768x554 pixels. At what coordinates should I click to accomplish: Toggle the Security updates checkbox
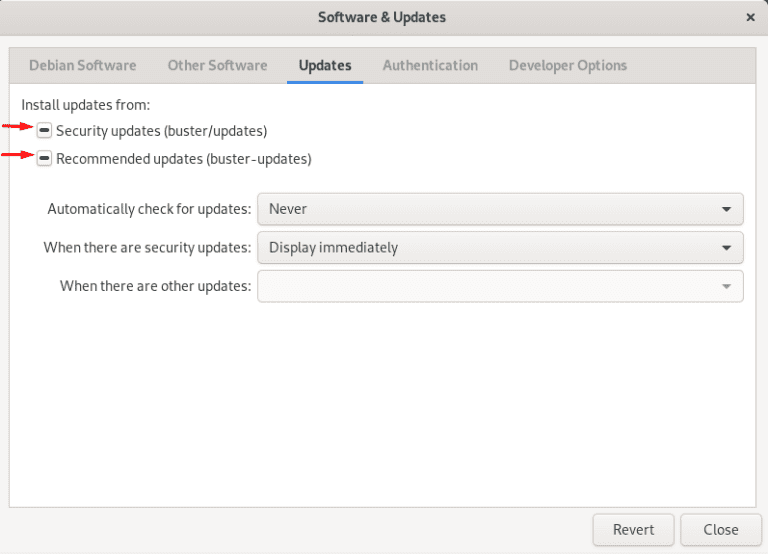point(44,130)
